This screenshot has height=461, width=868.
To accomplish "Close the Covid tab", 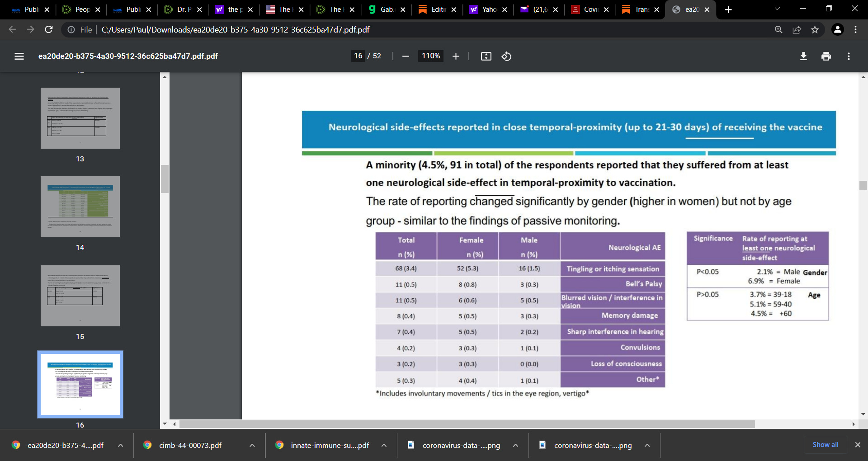I will click(606, 9).
